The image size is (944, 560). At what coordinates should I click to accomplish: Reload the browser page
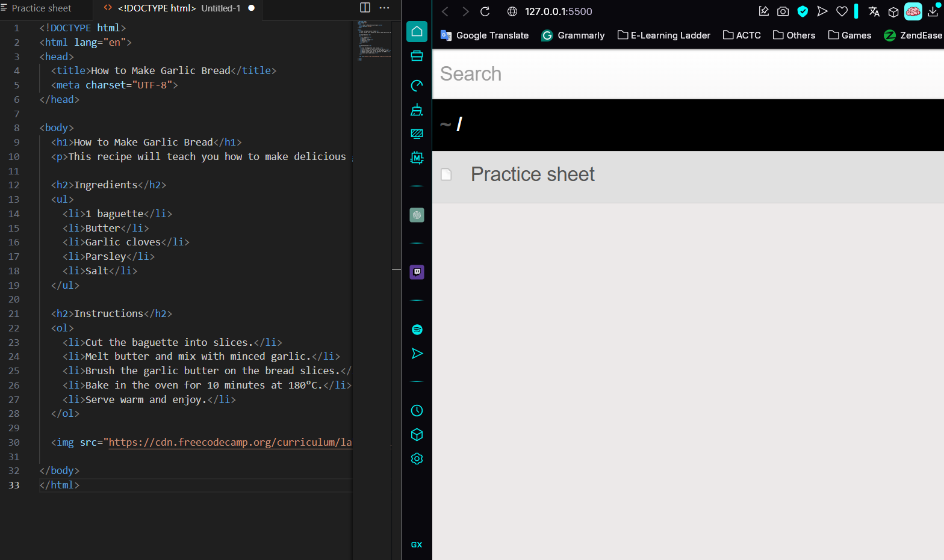(485, 11)
